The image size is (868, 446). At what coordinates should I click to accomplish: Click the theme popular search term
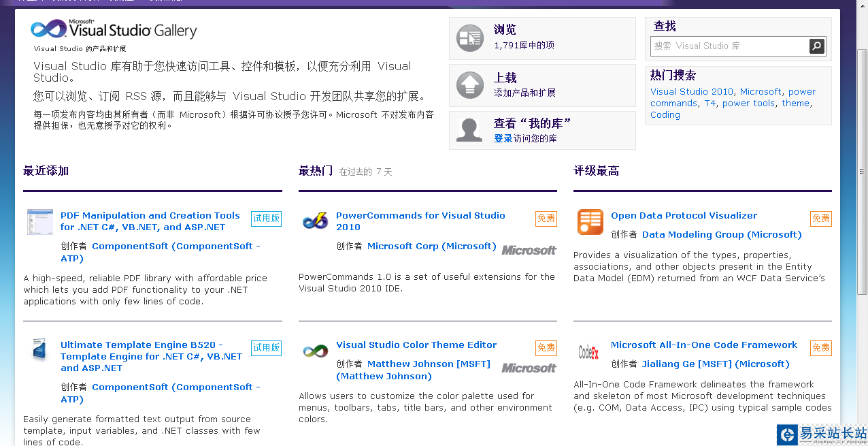tap(795, 103)
